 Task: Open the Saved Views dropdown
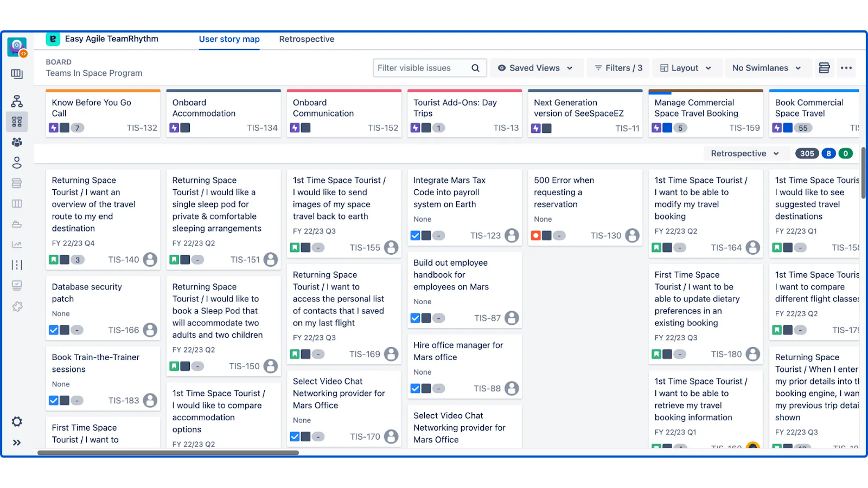click(x=535, y=68)
